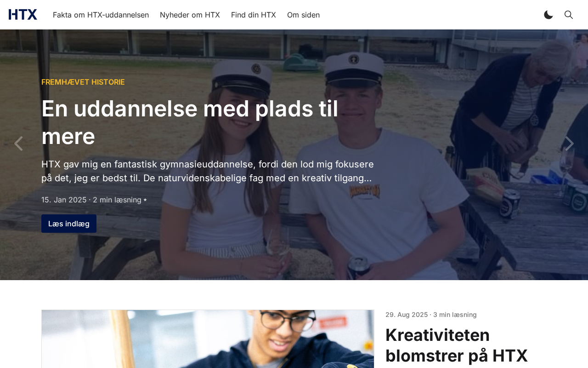Advance to next slide with right chevron
This screenshot has width=588, height=368.
[x=570, y=144]
